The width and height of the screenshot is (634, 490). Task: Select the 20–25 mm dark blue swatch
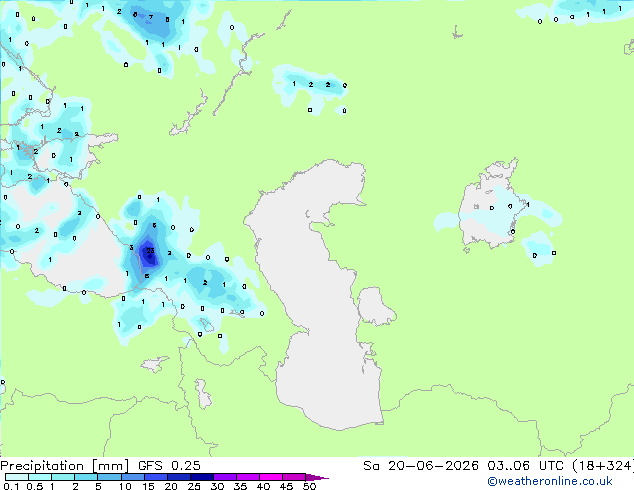[x=178, y=477]
